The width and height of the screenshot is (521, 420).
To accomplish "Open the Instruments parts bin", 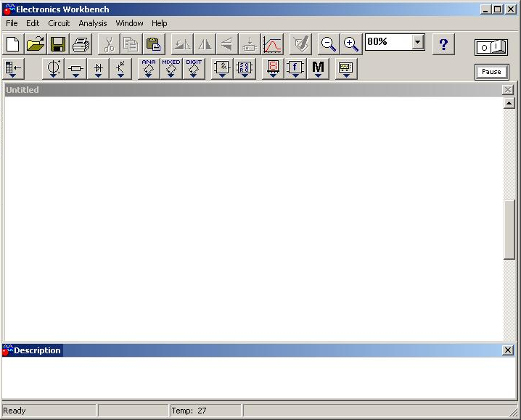I will point(346,69).
